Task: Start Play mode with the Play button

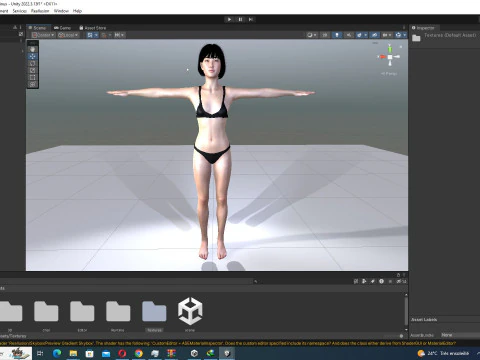Action: (x=229, y=19)
